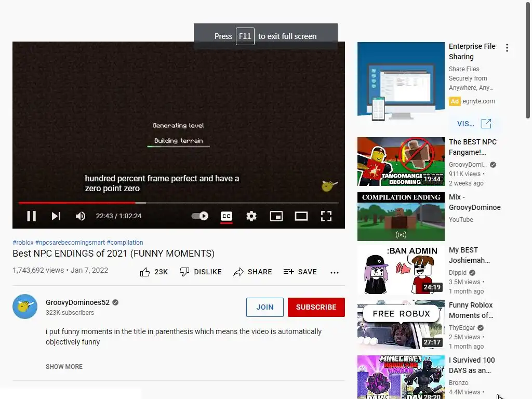
Task: Like the video with thumbs up
Action: [x=145, y=272]
